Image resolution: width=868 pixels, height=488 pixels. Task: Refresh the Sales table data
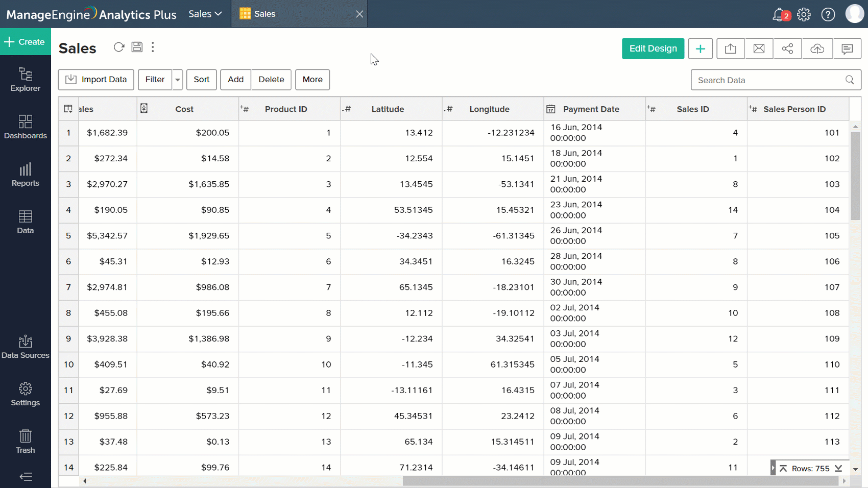(118, 47)
